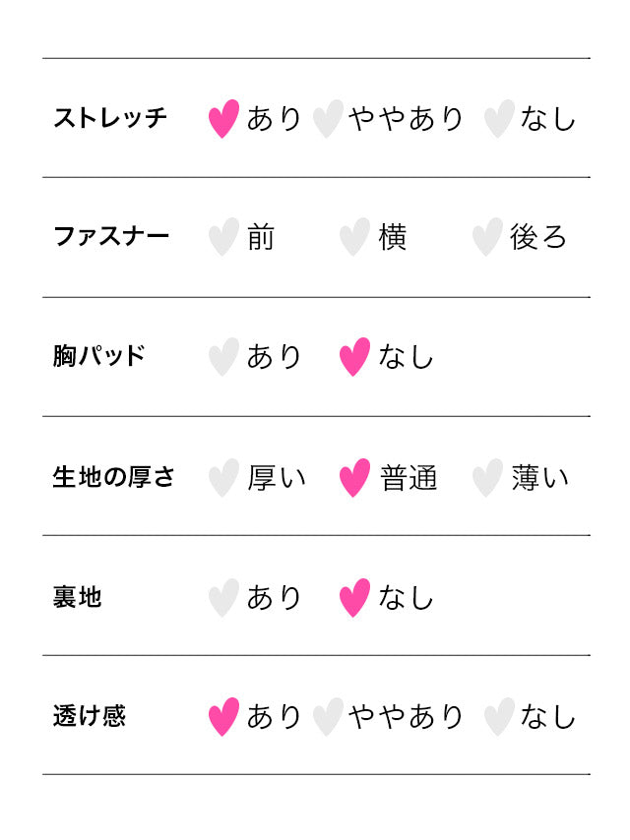The image size is (630, 840).
Task: Select the pink heart for 胸パッド なし
Action: (354, 357)
